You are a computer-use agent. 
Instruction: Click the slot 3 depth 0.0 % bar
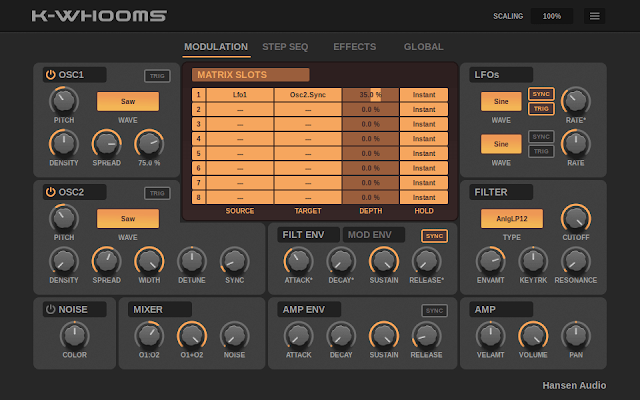371,124
